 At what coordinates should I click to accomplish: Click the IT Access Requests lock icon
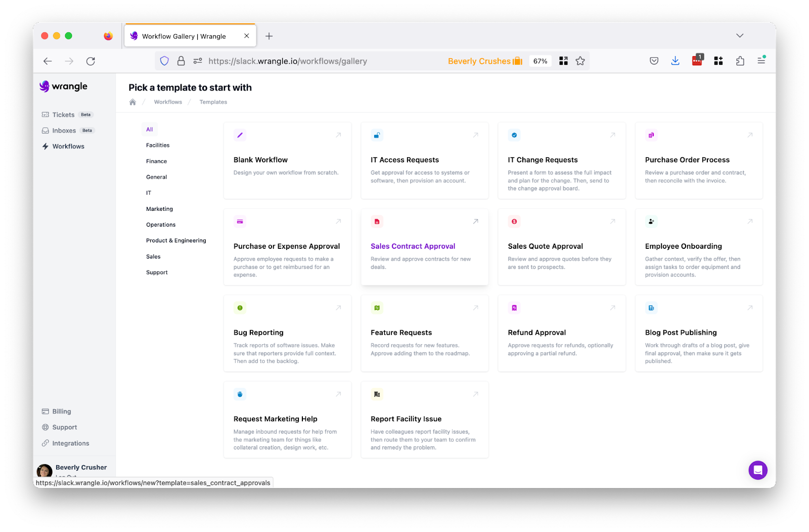[x=377, y=135]
